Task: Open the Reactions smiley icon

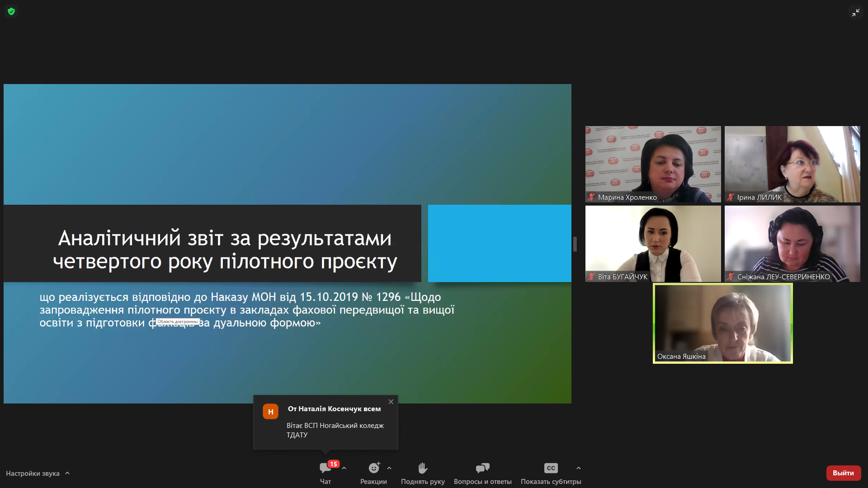Action: pyautogui.click(x=374, y=468)
